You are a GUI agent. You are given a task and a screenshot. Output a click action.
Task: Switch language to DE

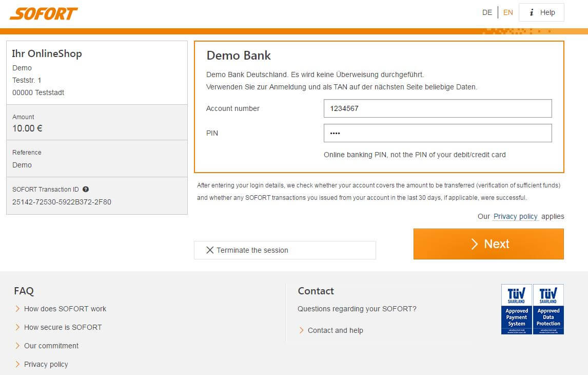(x=487, y=12)
